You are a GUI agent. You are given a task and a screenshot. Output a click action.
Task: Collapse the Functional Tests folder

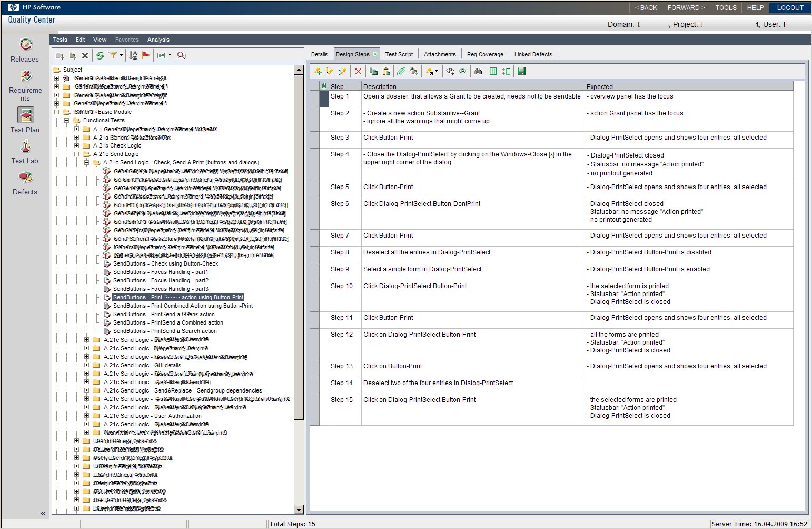(67, 121)
